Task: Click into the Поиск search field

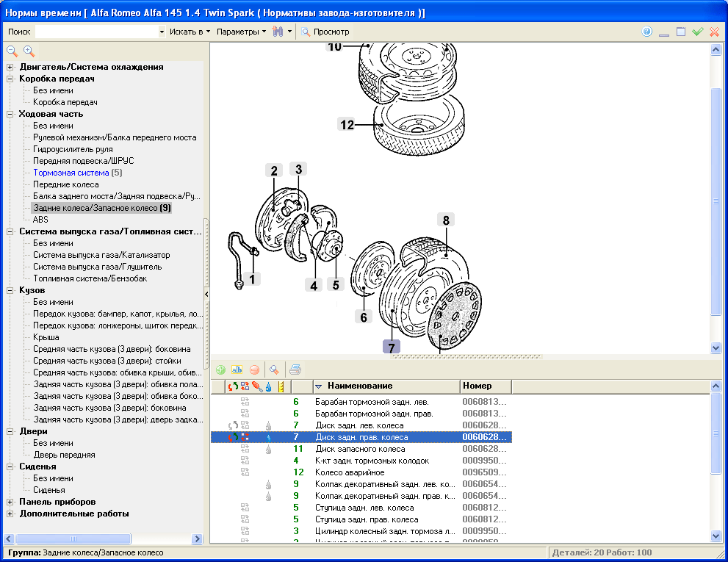Action: (x=96, y=32)
